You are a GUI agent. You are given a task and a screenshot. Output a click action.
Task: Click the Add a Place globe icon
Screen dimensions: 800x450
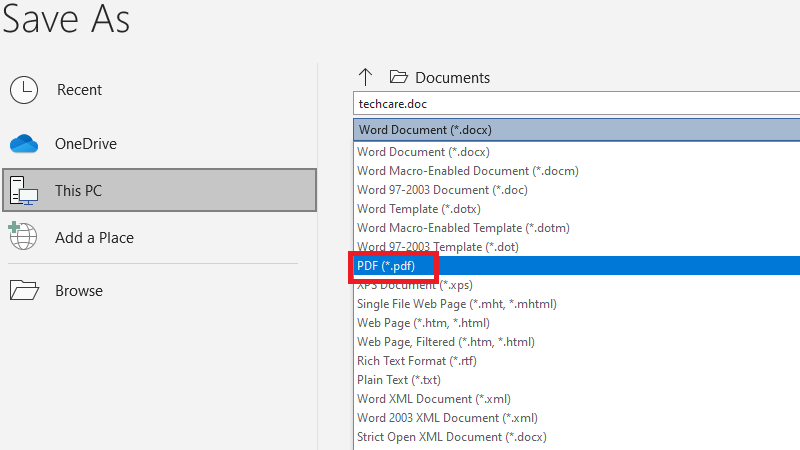click(24, 238)
